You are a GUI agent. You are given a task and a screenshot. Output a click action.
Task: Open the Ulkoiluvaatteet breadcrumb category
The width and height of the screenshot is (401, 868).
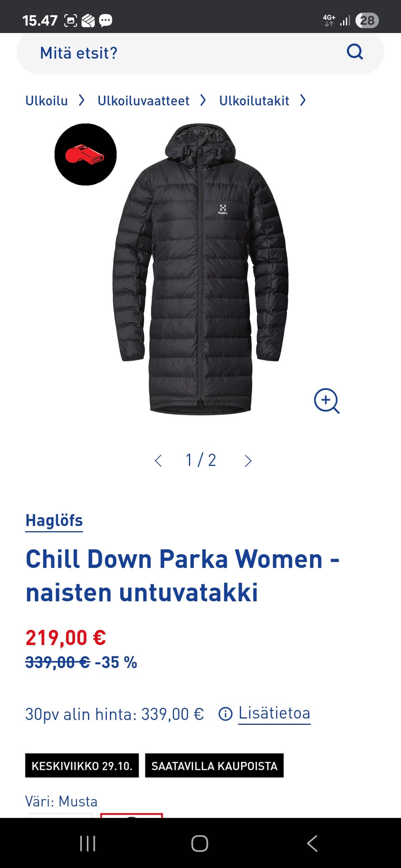click(143, 101)
